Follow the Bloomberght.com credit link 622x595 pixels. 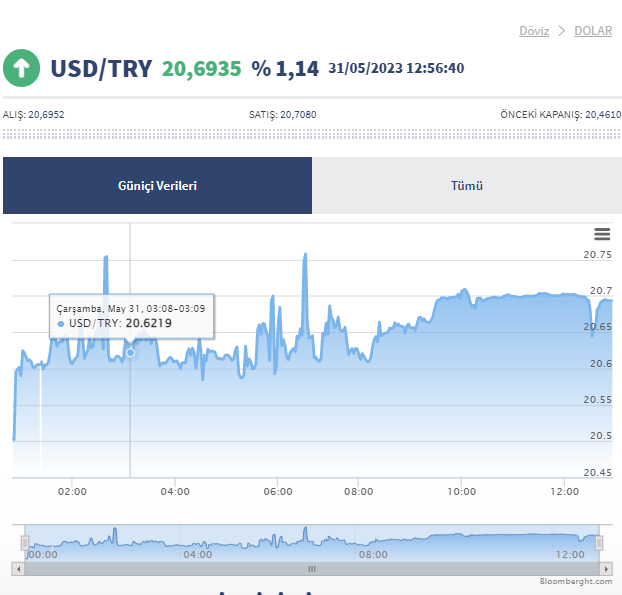[576, 581]
